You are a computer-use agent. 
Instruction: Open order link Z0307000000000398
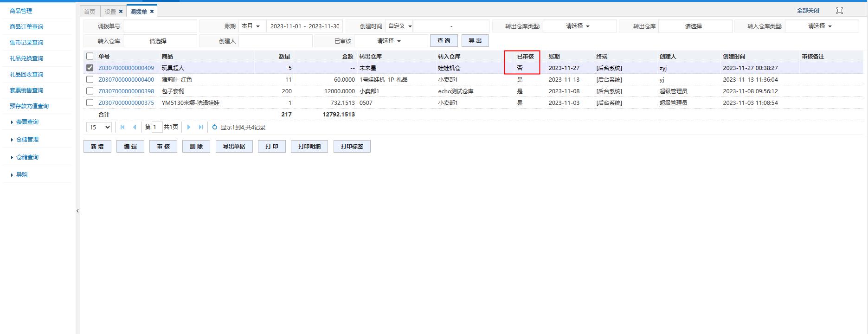coord(126,91)
